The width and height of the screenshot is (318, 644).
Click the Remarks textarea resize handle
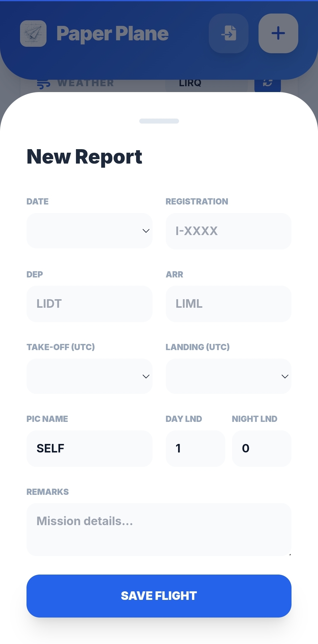(x=290, y=555)
